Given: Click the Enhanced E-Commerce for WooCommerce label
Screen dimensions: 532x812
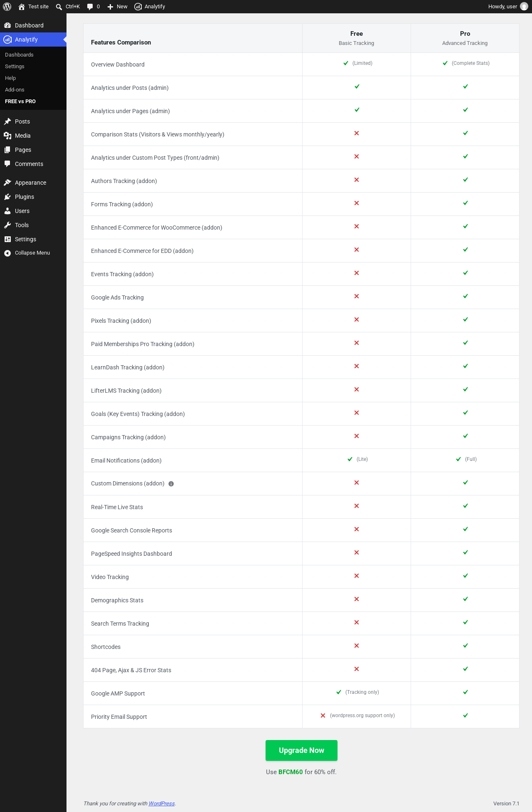Looking at the screenshot, I should tap(157, 228).
